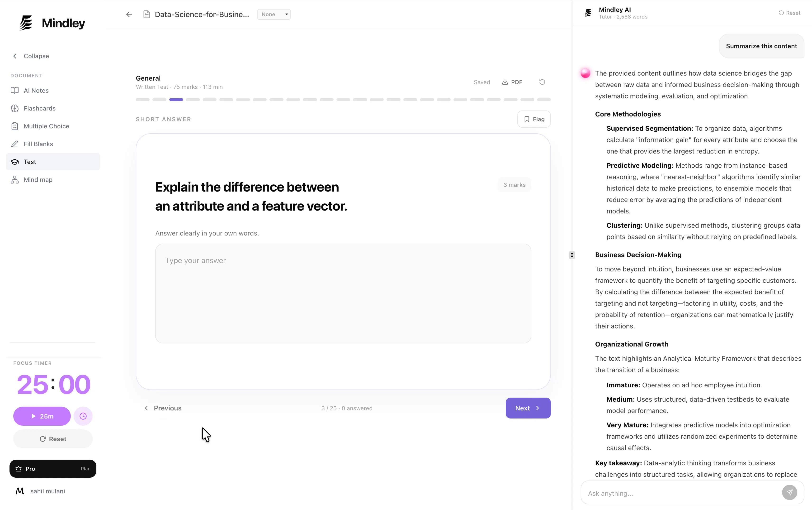The height and width of the screenshot is (510, 812).
Task: Jump to second question progress segment
Action: pos(159,100)
